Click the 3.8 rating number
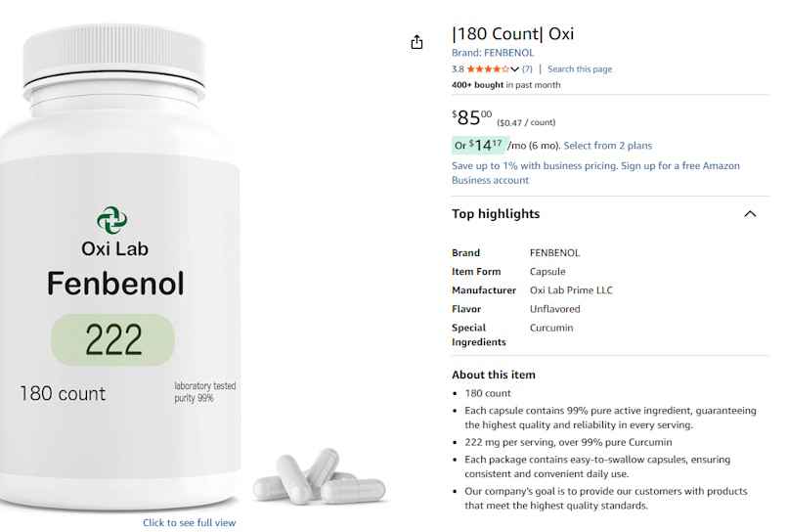Screen dimensions: 787x532 (458, 69)
